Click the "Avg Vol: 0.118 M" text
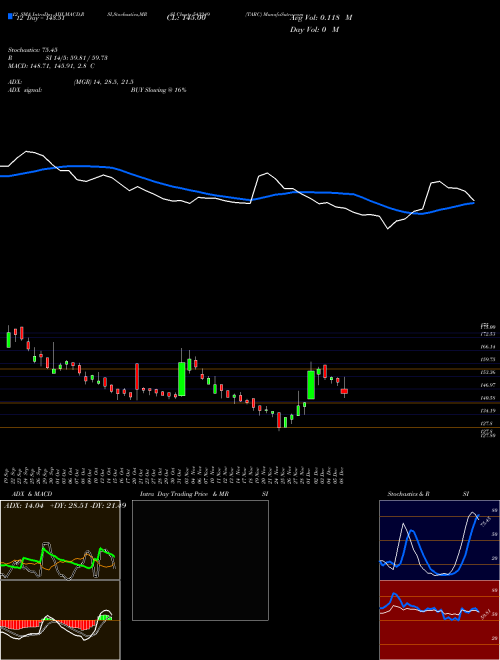Viewport: 500px width, 660px height. (321, 18)
